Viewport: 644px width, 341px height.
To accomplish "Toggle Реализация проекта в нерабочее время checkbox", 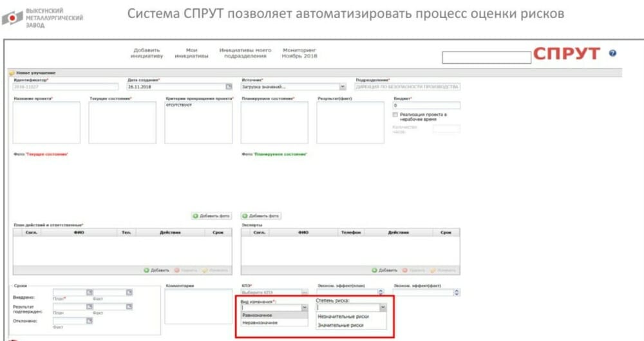I will coord(395,115).
